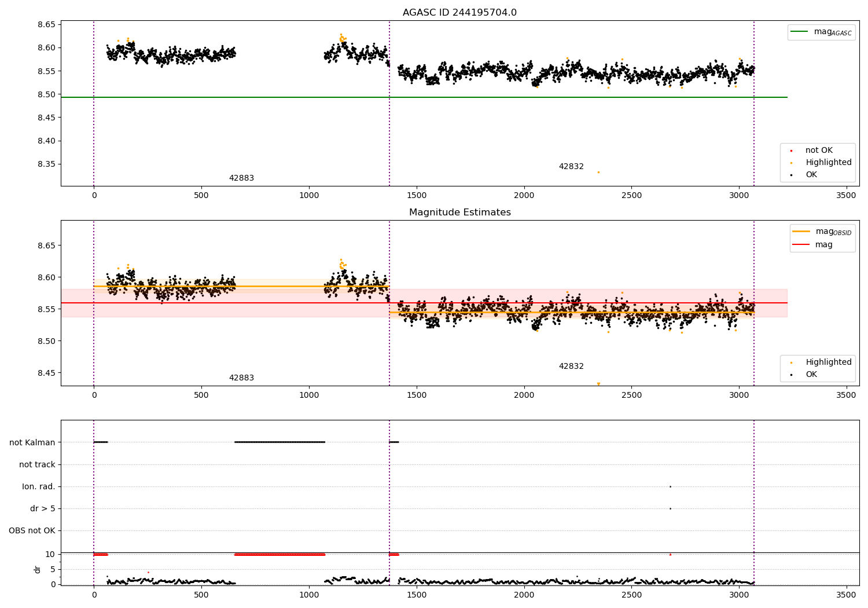This screenshot has width=868, height=608.
Task: Click the 8.60 y-tick in middle plot
Action: coord(46,277)
